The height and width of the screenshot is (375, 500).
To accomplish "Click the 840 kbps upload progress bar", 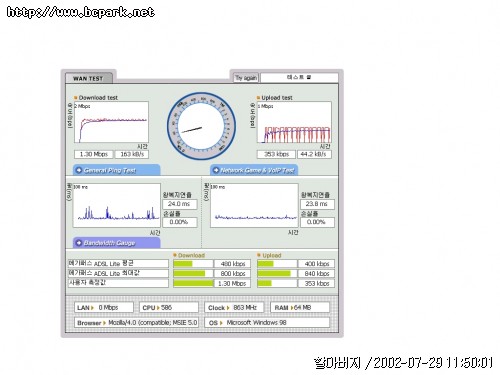I will [x=277, y=274].
